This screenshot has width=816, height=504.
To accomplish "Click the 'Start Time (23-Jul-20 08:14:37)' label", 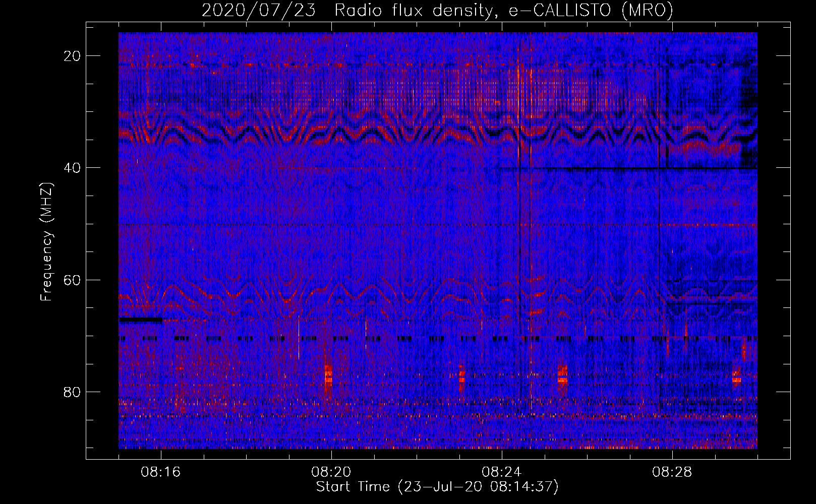I will [x=437, y=487].
